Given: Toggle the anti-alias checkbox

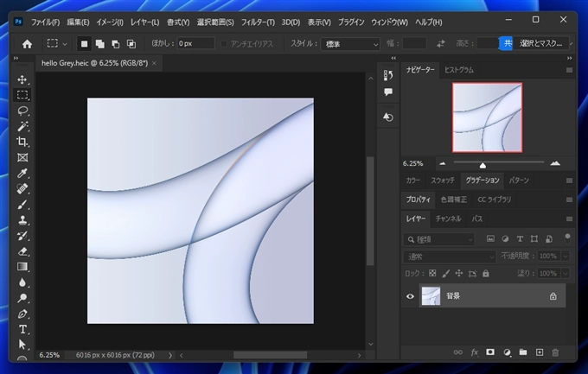Looking at the screenshot, I should (224, 44).
